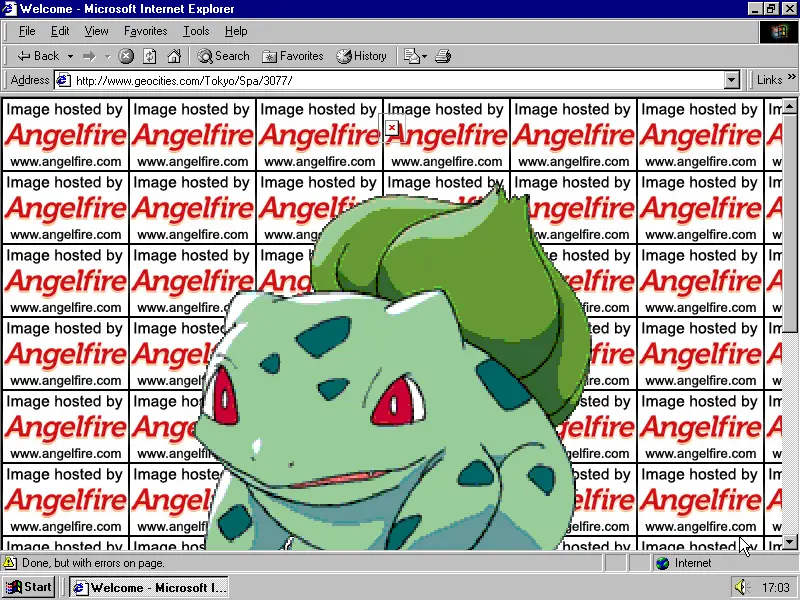
Task: Toggle the Search explorer bar
Action: pos(222,56)
